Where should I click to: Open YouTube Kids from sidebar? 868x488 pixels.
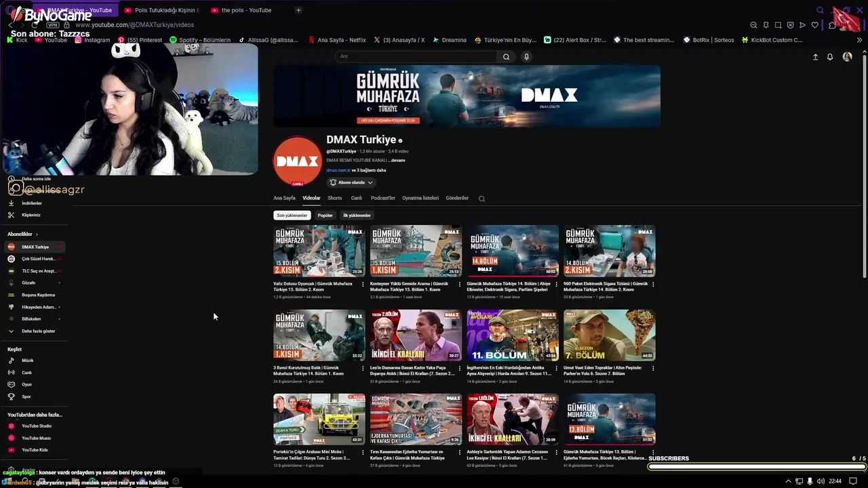pos(35,450)
